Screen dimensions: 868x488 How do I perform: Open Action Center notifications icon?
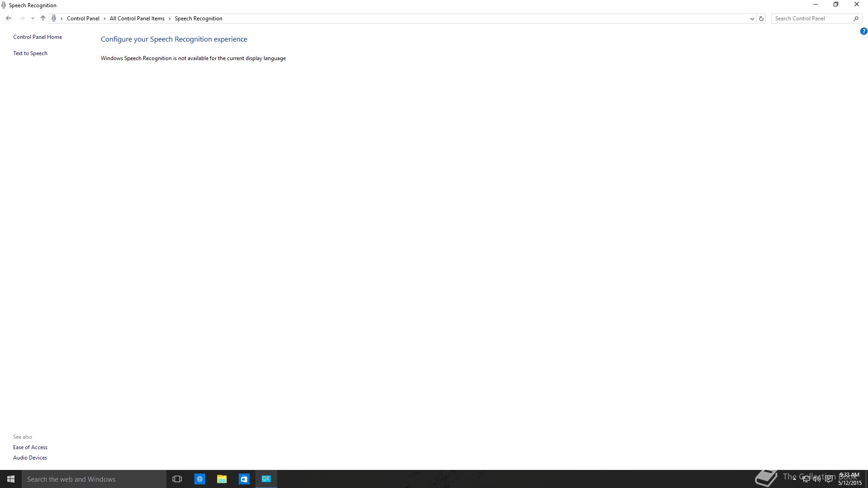[x=829, y=479]
